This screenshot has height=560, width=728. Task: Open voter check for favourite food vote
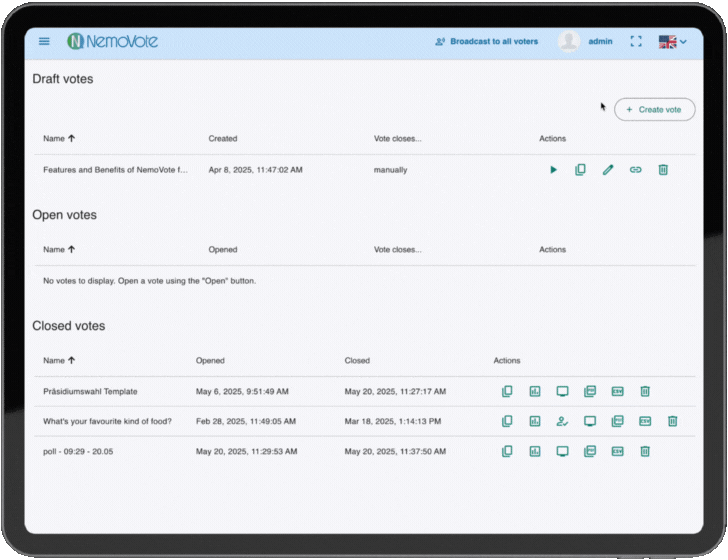[562, 421]
